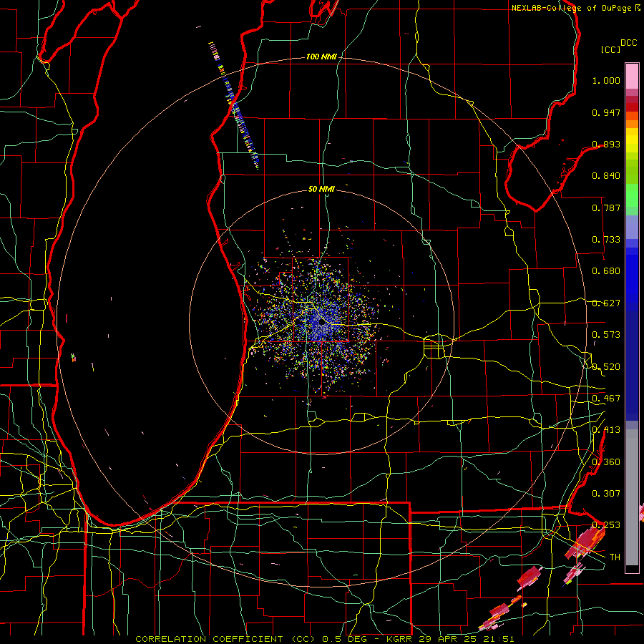The height and width of the screenshot is (644, 644).
Task: Click the 0.787 scale value
Action: [606, 208]
